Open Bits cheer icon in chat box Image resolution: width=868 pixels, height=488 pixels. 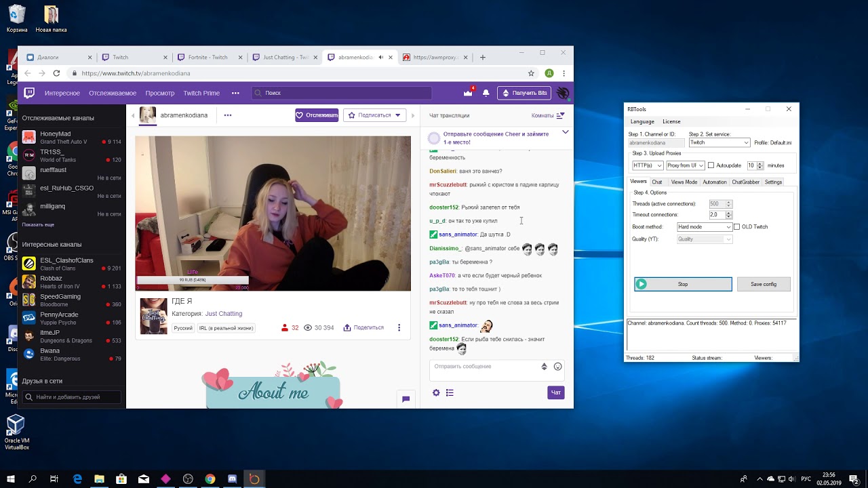point(544,367)
